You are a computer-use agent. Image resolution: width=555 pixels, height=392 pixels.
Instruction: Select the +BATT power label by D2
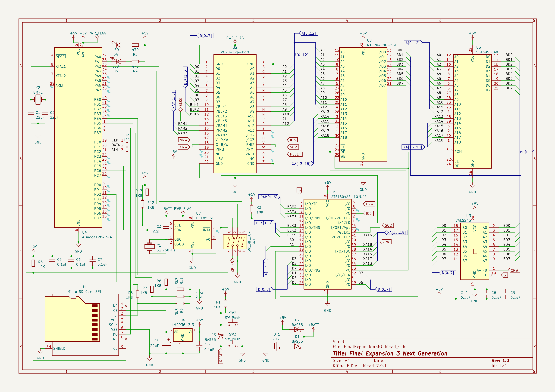coord(313,325)
